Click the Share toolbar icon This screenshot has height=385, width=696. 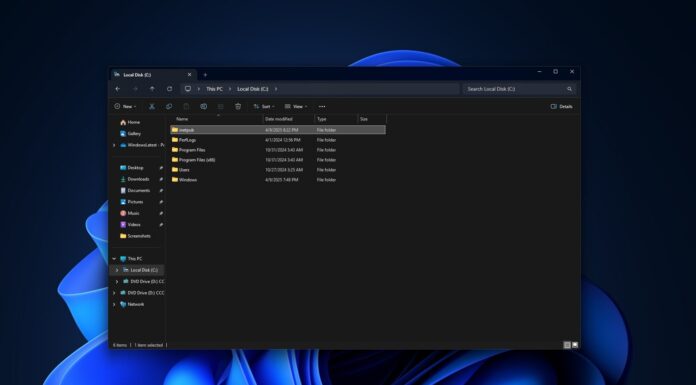[221, 107]
